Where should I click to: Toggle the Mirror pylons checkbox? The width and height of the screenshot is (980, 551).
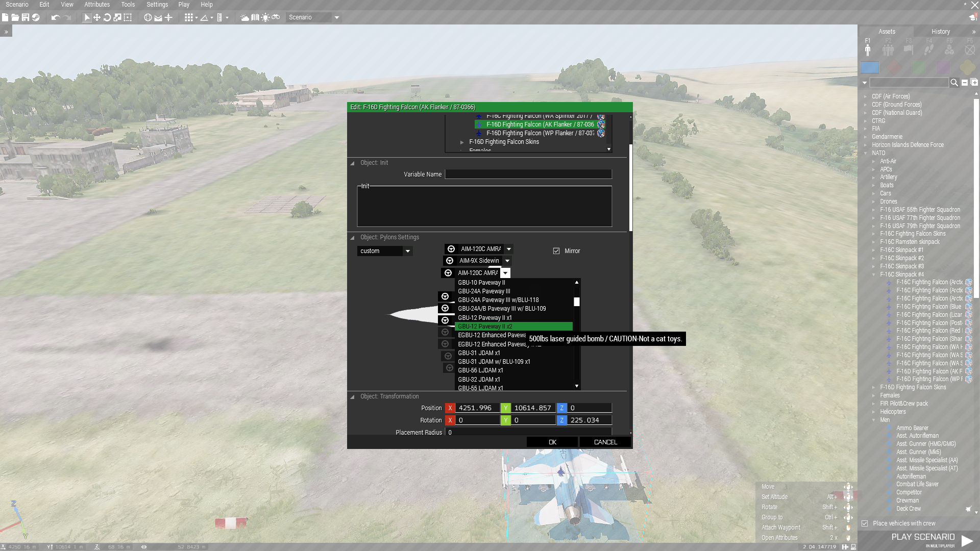(556, 251)
